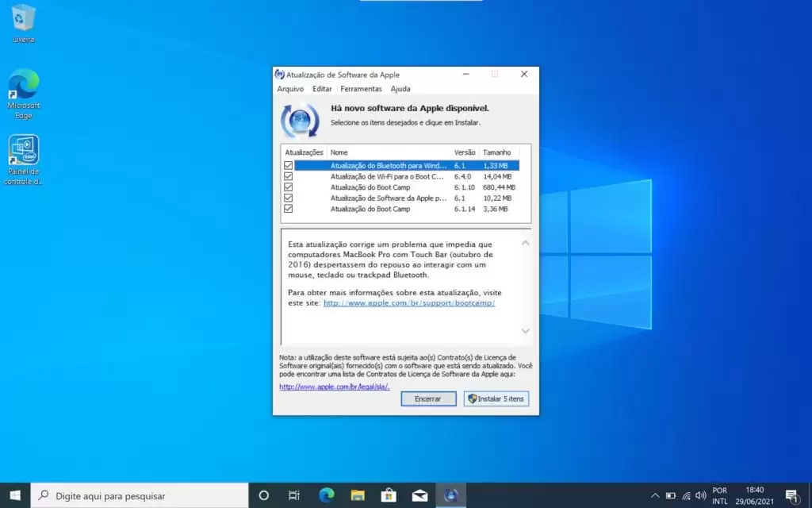The height and width of the screenshot is (508, 812).
Task: Click the Apple Software Update title bar icon
Action: tap(280, 74)
